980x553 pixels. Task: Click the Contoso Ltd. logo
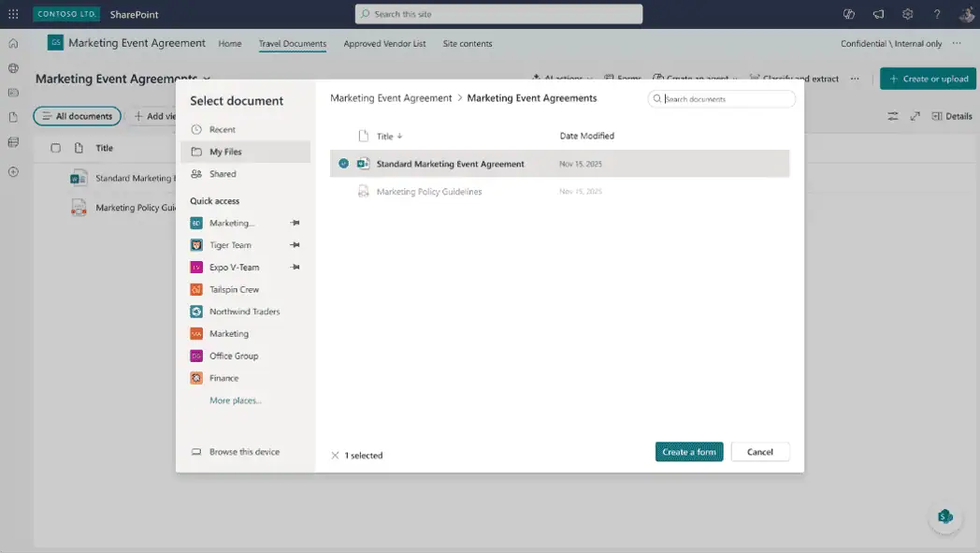pos(66,14)
